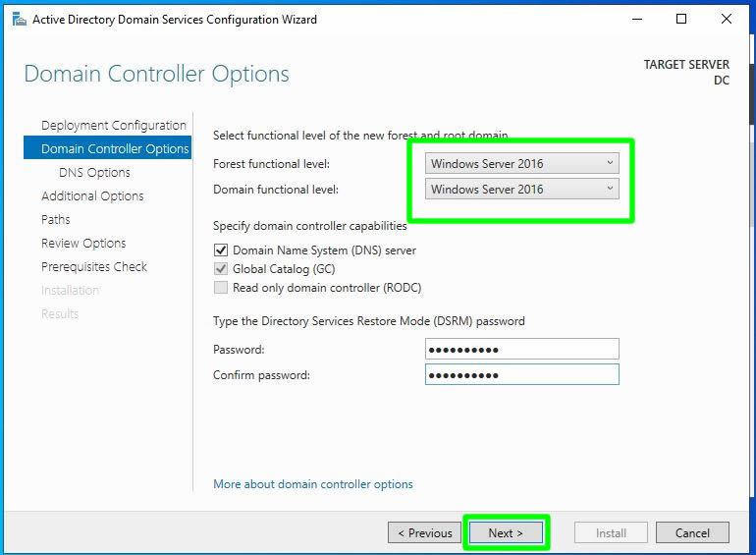This screenshot has height=555, width=756.
Task: Check Read only domain controller (RODC)
Action: click(x=222, y=288)
